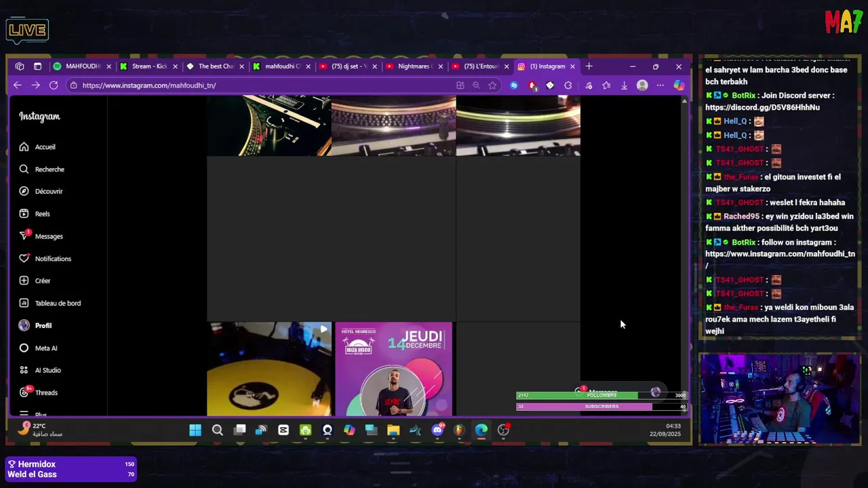Open Tableau de bord dashboard
Screen dimensions: 868x488
(x=50, y=303)
